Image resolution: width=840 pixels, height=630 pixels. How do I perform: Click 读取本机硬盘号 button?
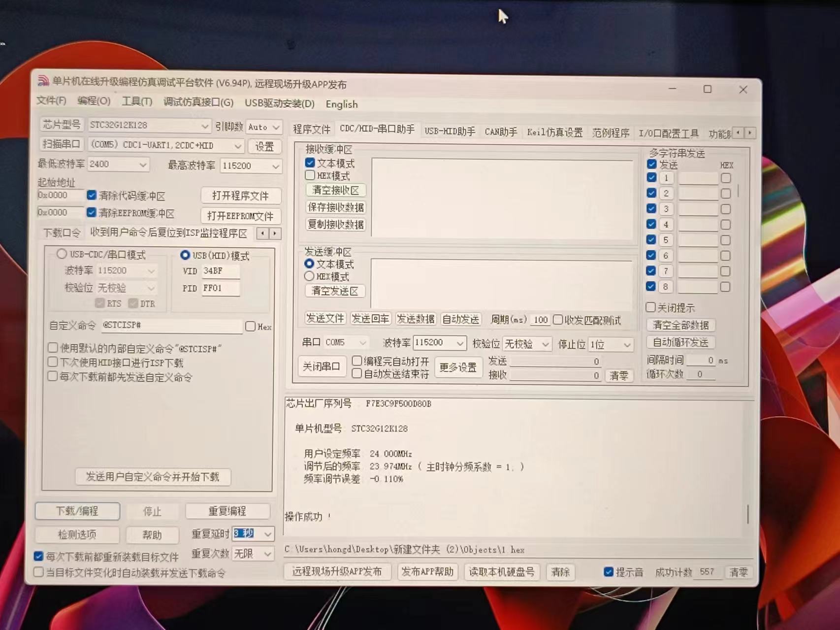pos(501,572)
